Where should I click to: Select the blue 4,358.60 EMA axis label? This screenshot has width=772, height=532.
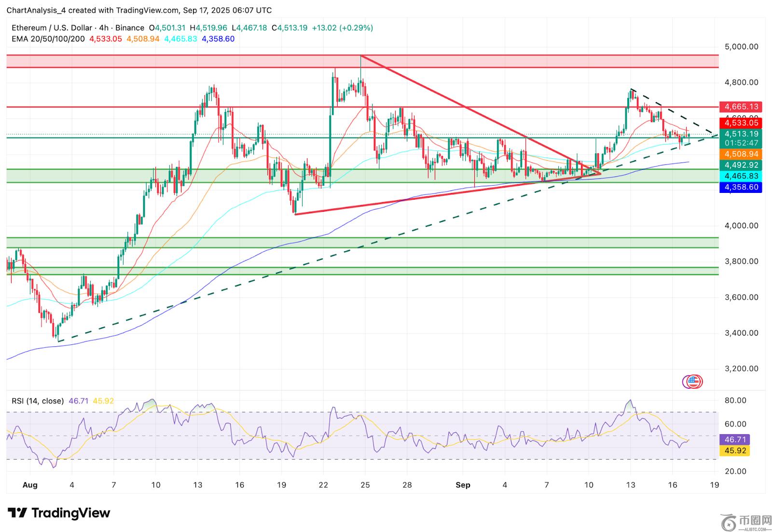point(741,187)
